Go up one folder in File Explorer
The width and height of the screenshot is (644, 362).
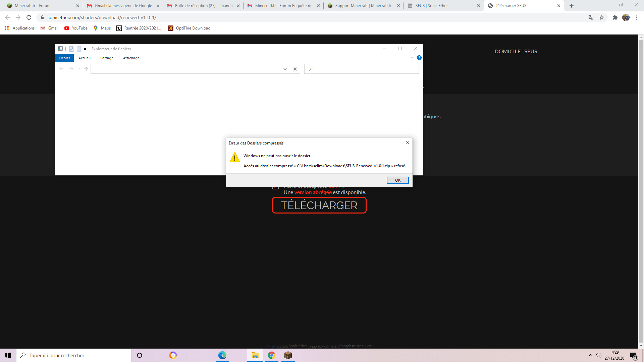click(x=86, y=69)
